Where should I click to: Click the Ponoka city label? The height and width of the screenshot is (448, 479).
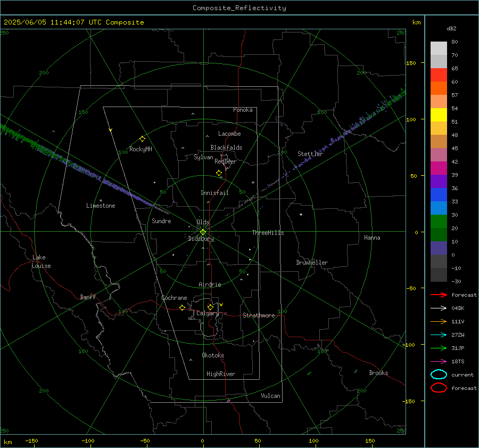243,110
